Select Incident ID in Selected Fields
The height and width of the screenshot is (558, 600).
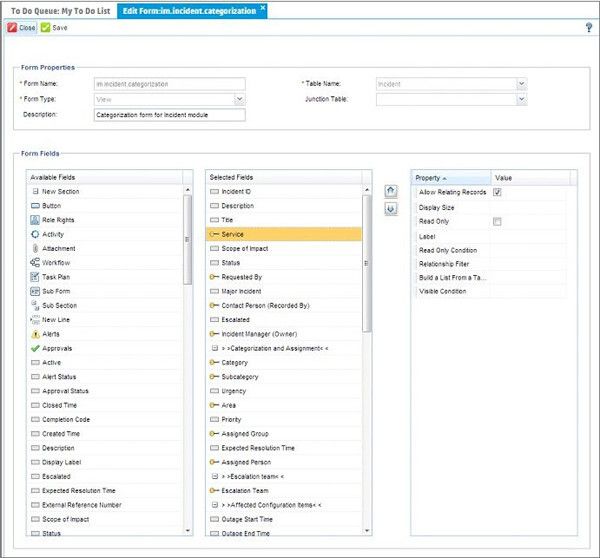[284, 191]
